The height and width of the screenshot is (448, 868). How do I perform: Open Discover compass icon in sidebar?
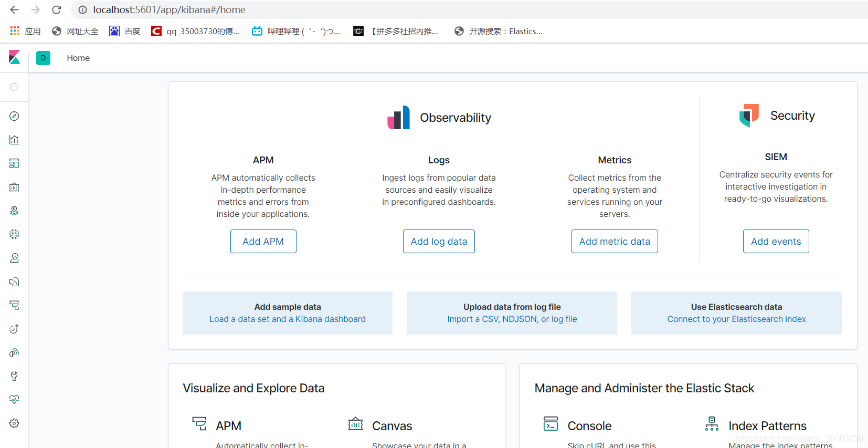[14, 116]
